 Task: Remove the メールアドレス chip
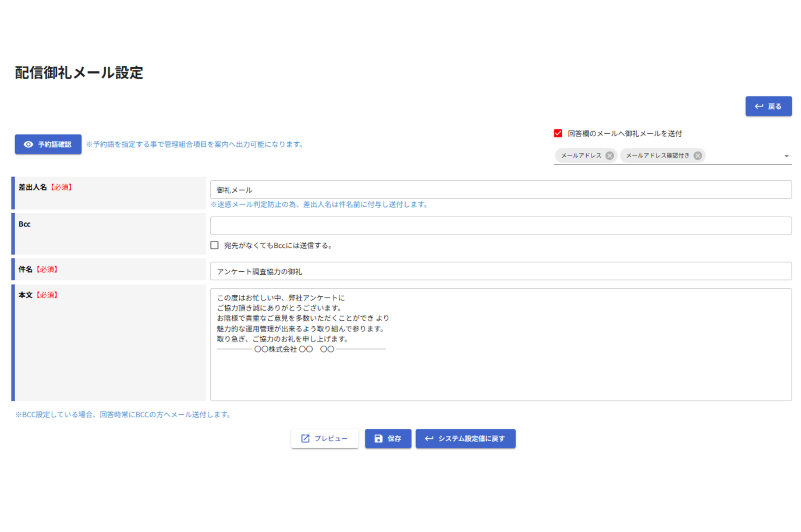(609, 156)
